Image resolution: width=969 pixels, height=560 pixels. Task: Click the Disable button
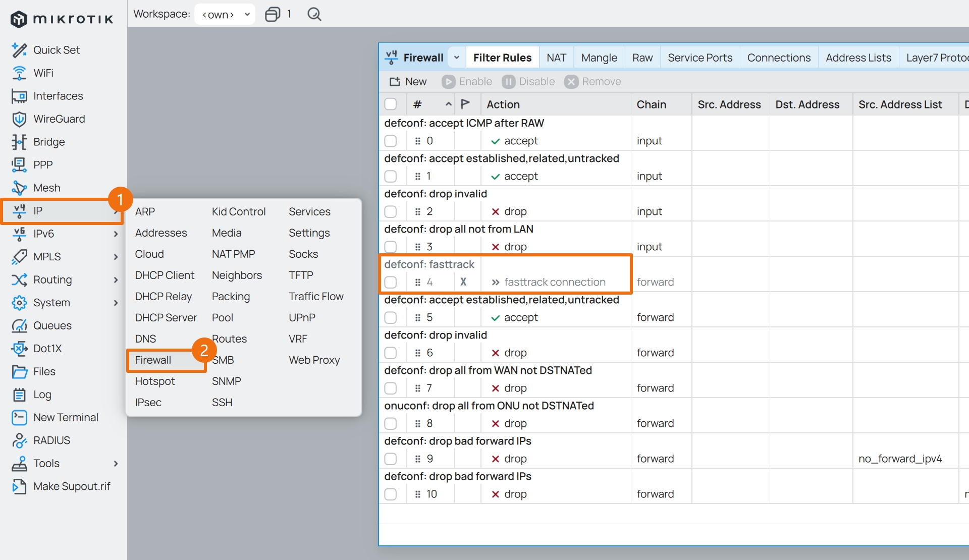(528, 82)
